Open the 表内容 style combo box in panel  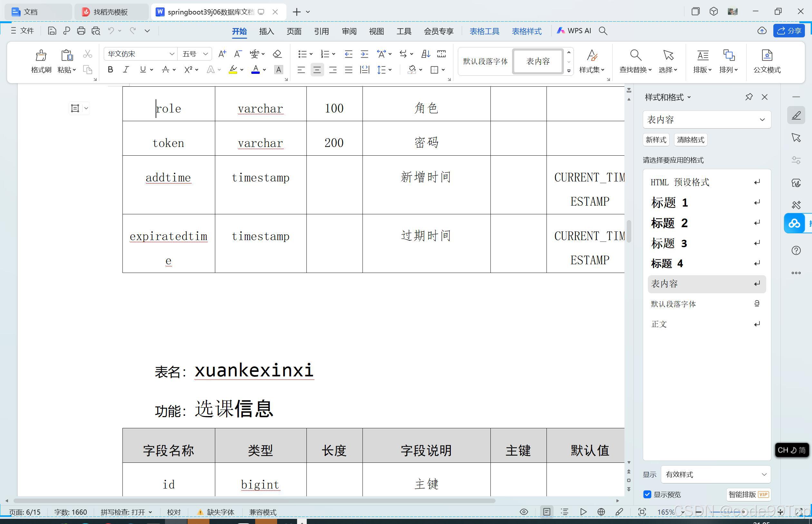tap(706, 120)
